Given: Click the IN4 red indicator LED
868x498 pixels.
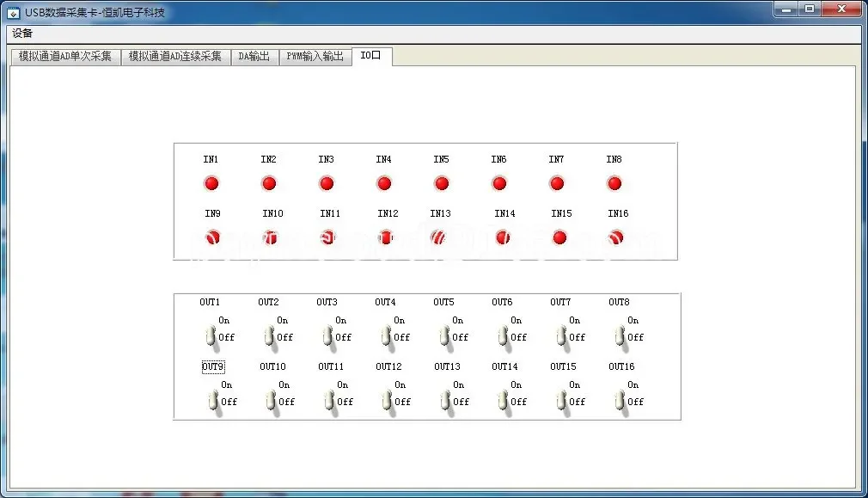Looking at the screenshot, I should pos(384,183).
